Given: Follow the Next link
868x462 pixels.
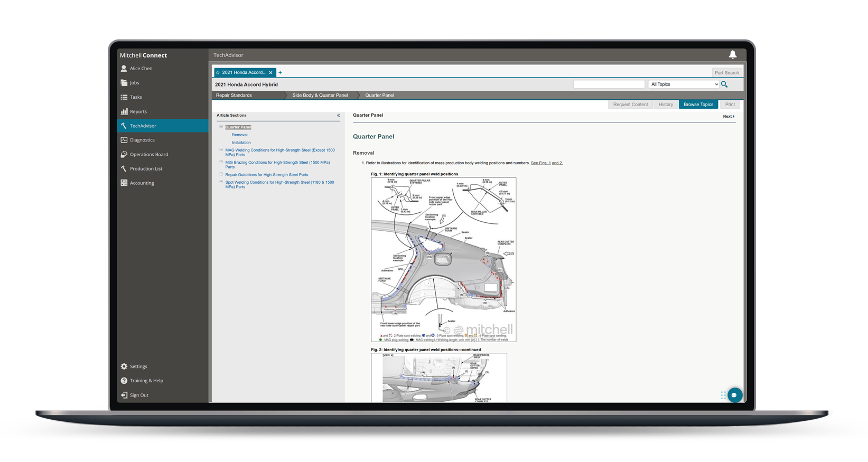Looking at the screenshot, I should tap(728, 116).
